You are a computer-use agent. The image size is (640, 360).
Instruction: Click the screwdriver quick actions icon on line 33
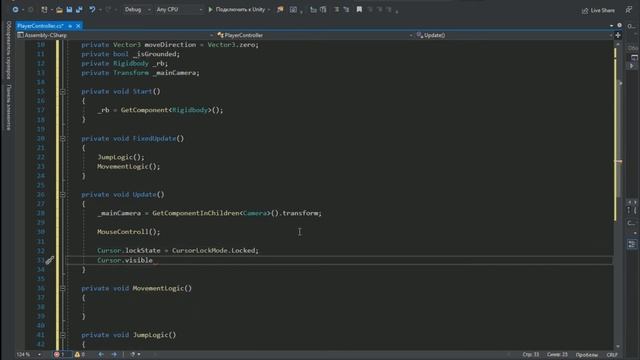click(x=50, y=260)
